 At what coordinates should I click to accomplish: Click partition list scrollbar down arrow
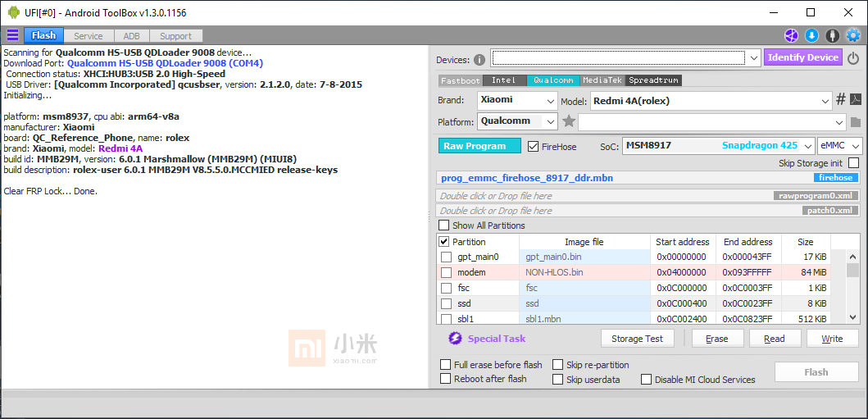coord(853,317)
